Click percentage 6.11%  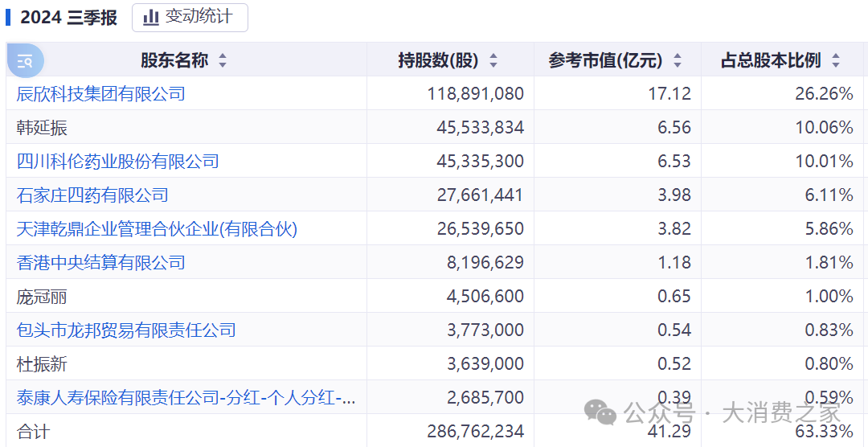point(829,195)
